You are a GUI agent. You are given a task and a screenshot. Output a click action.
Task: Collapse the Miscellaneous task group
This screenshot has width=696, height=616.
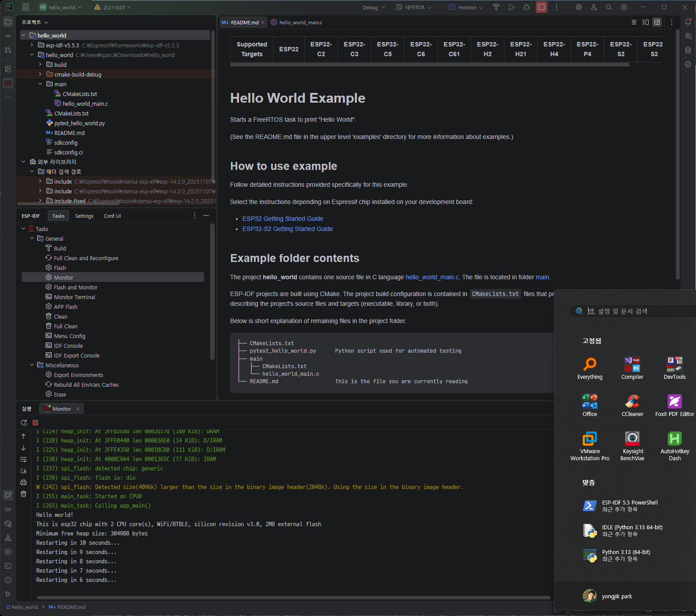click(x=32, y=365)
